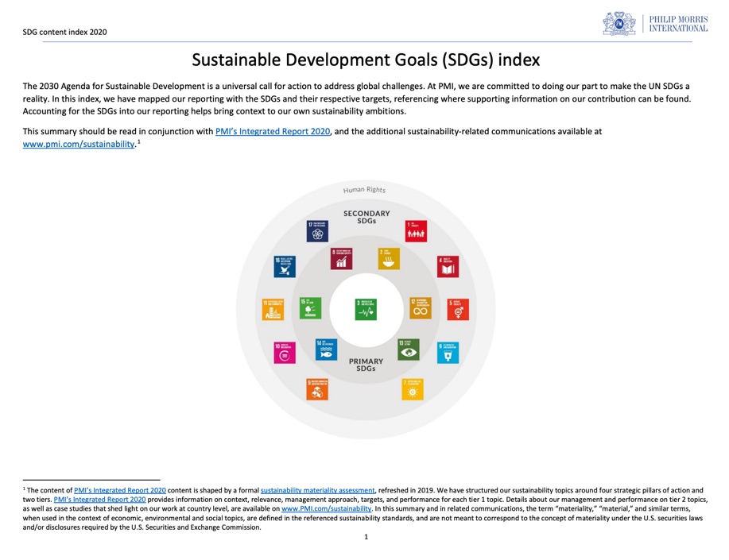Click the SDG 5 Gender Equality icon
The height and width of the screenshot is (560, 729).
click(x=458, y=310)
